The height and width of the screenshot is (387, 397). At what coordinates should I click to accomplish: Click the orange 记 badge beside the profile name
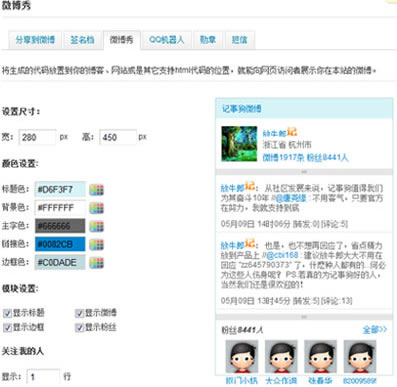(292, 132)
